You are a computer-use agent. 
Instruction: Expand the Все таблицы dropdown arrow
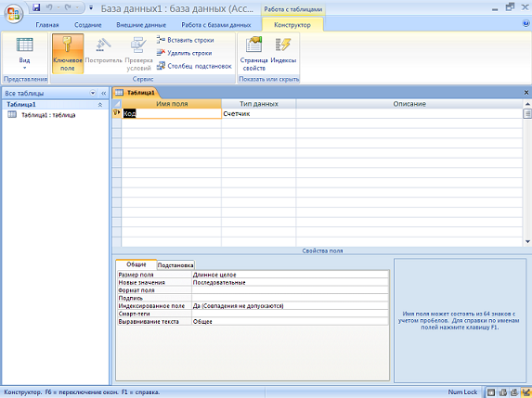coord(93,93)
